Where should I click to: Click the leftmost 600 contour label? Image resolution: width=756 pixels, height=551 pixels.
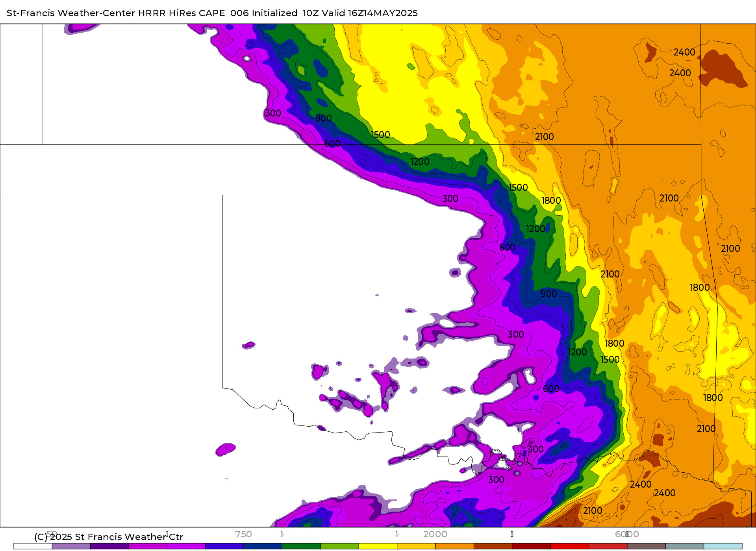[332, 144]
